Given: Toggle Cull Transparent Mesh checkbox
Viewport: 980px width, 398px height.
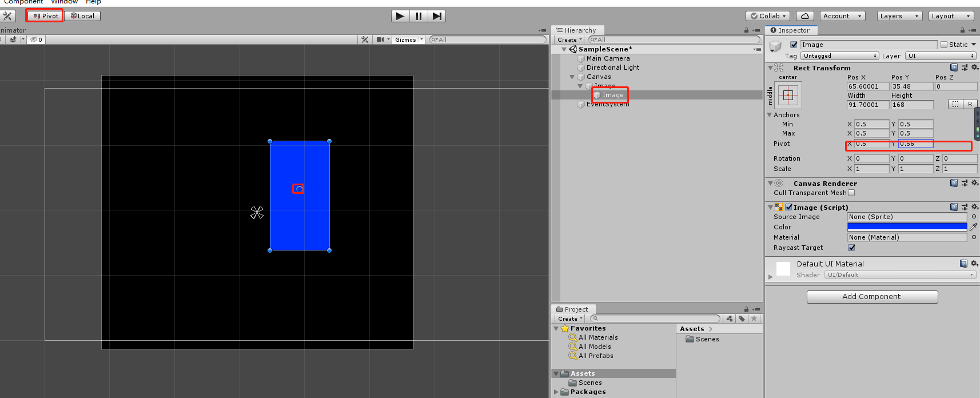Looking at the screenshot, I should tap(851, 193).
